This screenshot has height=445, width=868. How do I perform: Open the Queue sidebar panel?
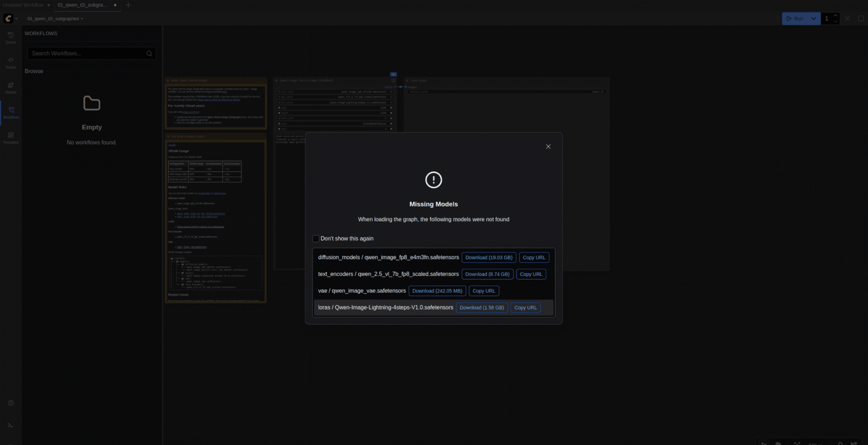coord(10,37)
